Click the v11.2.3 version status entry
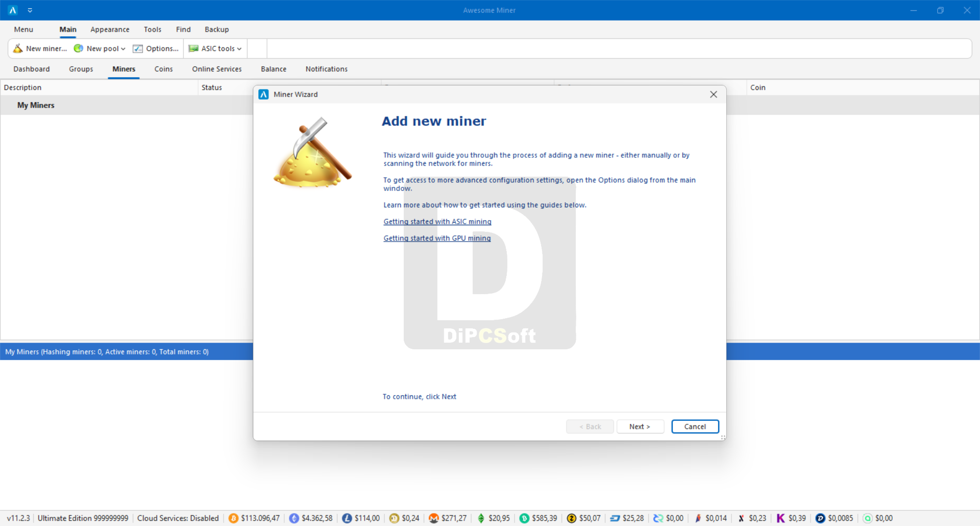980x526 pixels. point(18,518)
